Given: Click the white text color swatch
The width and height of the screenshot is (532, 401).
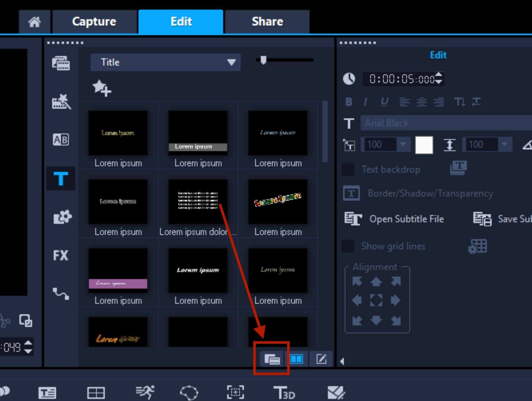Looking at the screenshot, I should (424, 145).
